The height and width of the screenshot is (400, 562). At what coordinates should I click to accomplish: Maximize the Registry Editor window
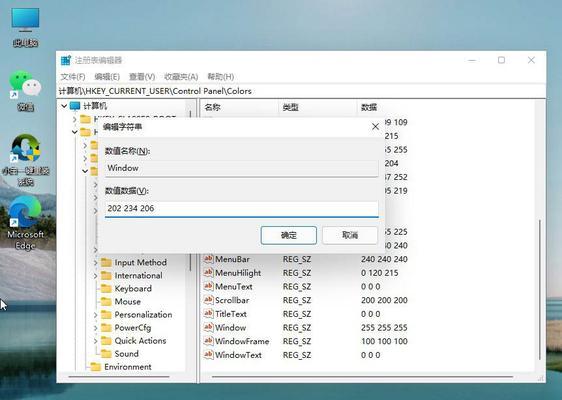pyautogui.click(x=501, y=60)
